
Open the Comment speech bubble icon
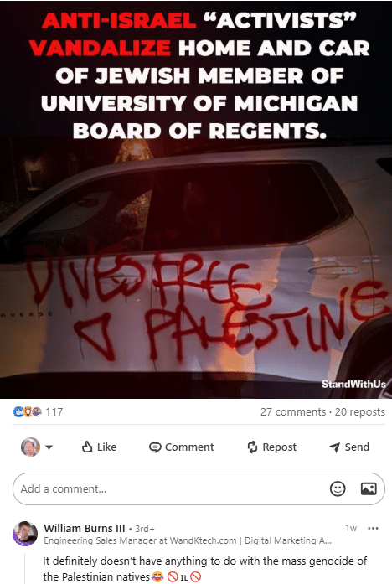pyautogui.click(x=155, y=447)
